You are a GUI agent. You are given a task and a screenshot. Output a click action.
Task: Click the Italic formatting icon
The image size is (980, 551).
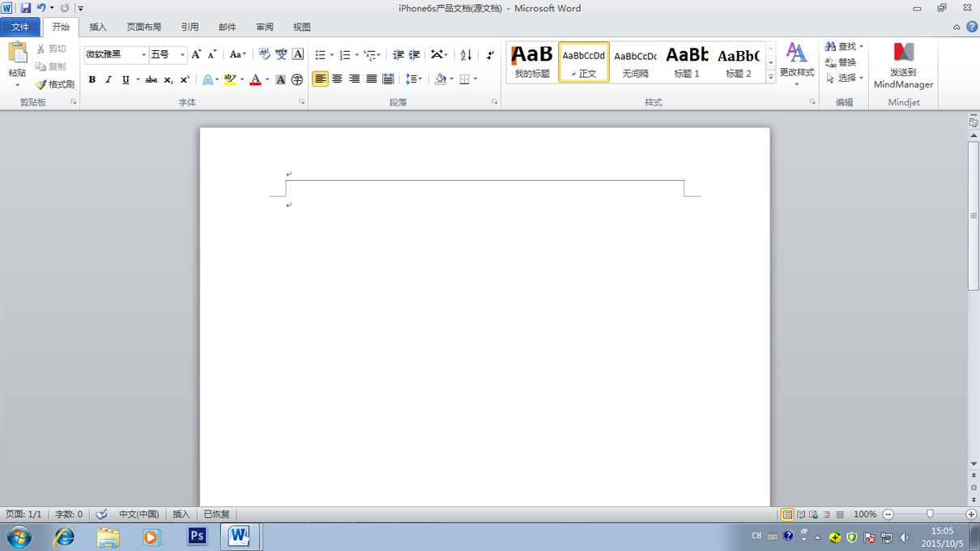tap(109, 79)
